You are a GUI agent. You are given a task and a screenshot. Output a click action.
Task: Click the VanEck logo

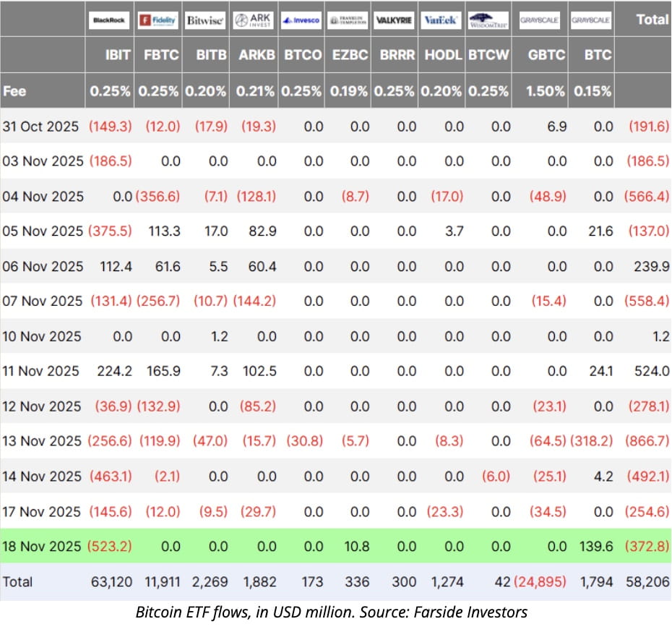point(441,20)
